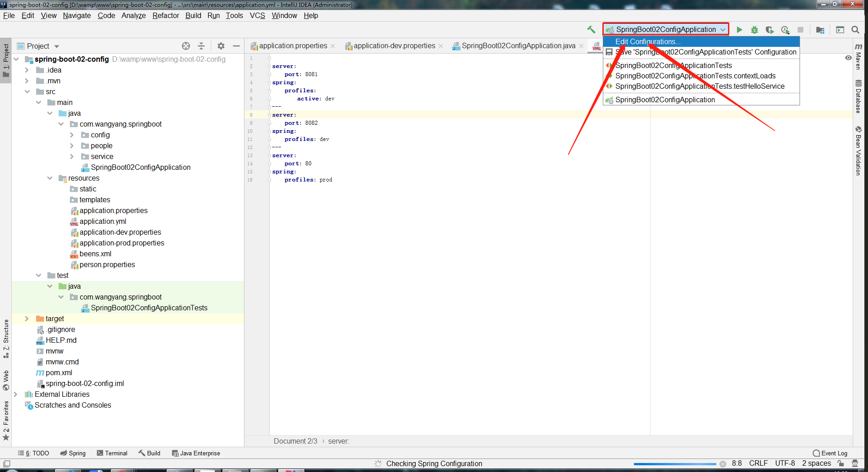Expand the .idea folder
This screenshot has width=868, height=472.
tap(27, 70)
